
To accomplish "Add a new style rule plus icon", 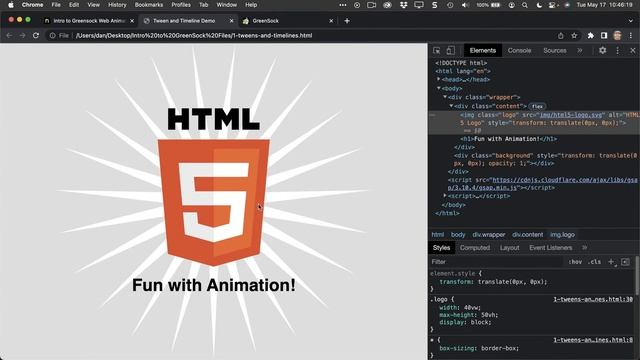I will (611, 262).
